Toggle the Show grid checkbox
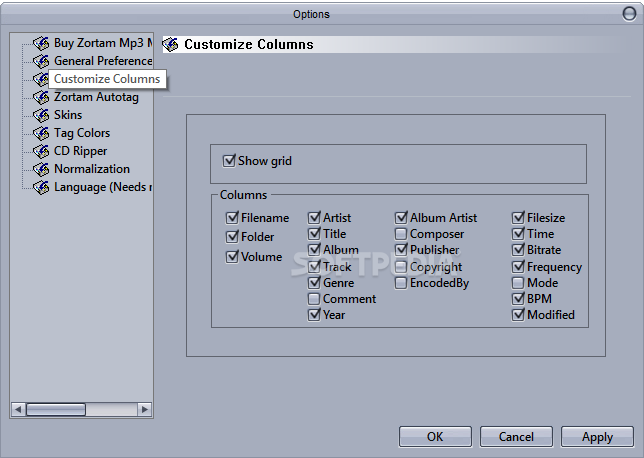 pos(229,161)
